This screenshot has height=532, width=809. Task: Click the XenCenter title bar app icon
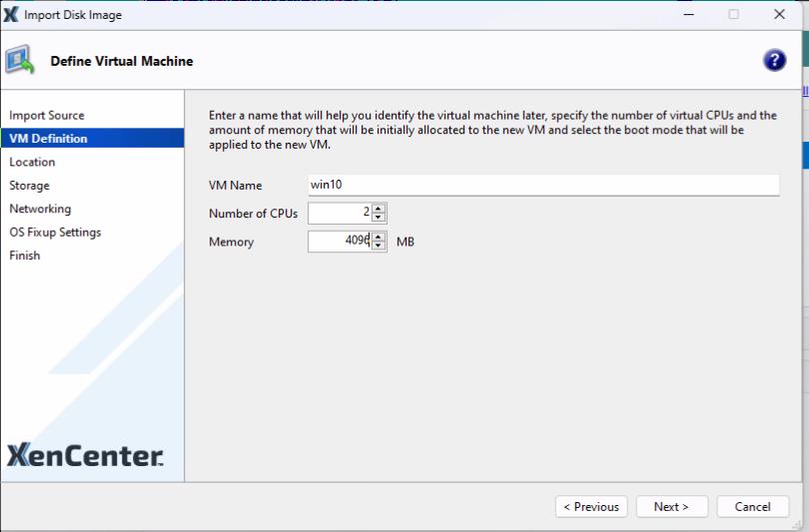pos(12,15)
